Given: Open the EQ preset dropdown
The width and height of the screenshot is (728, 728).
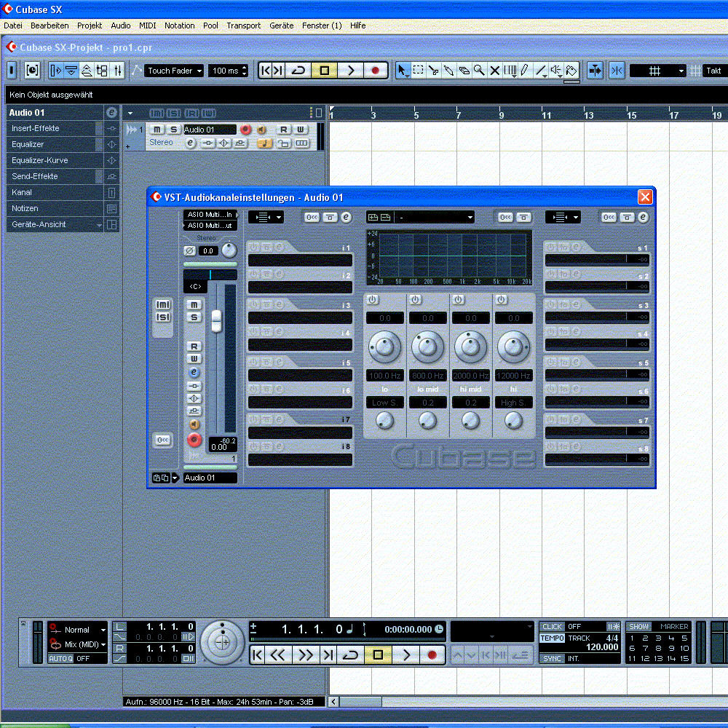Looking at the screenshot, I should click(x=434, y=217).
